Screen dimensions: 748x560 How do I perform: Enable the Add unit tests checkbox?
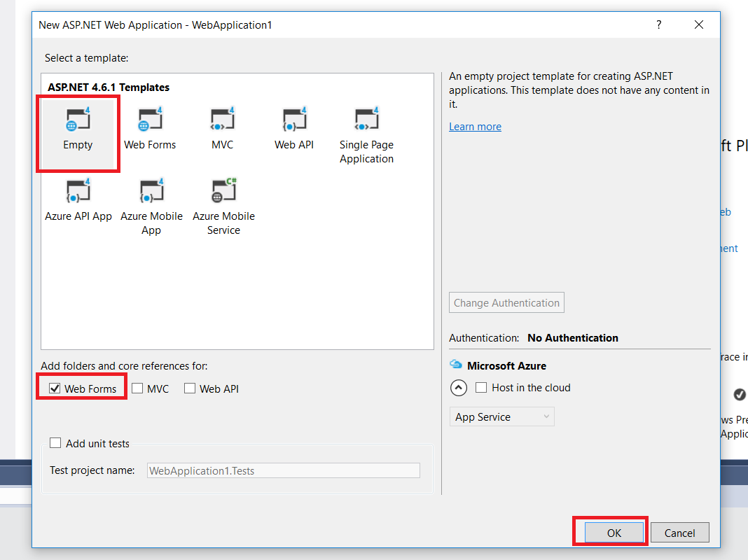(55, 443)
